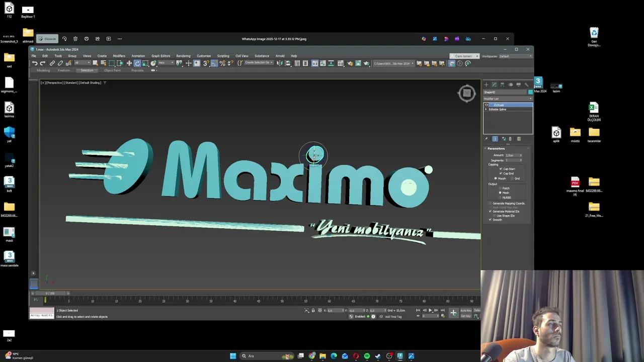Viewport: 644px width, 362px height.
Task: Click the ViewCube in the viewport
Action: 467,93
